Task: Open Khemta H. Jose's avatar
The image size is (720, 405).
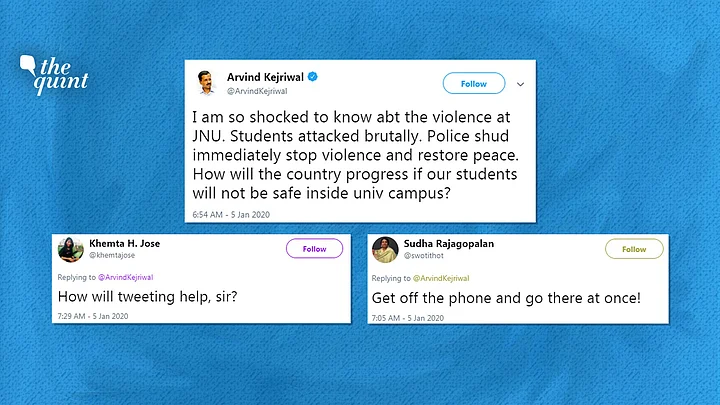Action: coord(70,250)
